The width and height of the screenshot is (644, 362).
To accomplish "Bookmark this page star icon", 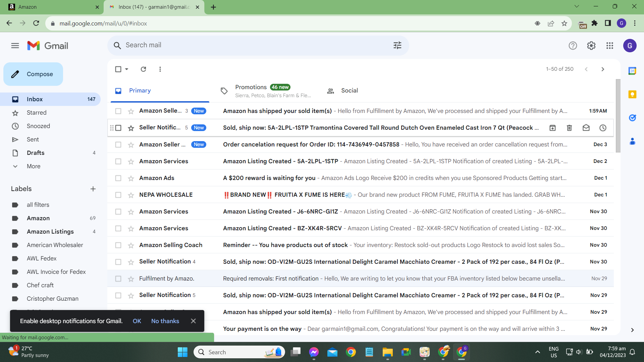I will click(564, 23).
